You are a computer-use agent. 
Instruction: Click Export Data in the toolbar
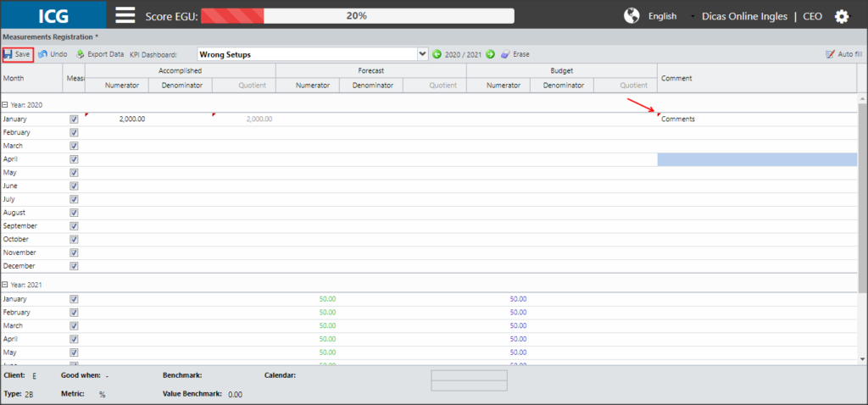[100, 54]
